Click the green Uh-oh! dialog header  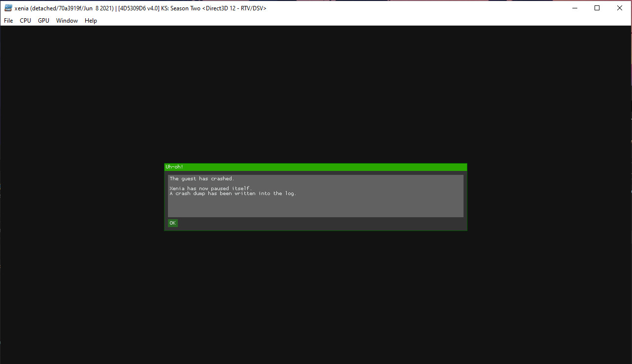[x=315, y=167]
